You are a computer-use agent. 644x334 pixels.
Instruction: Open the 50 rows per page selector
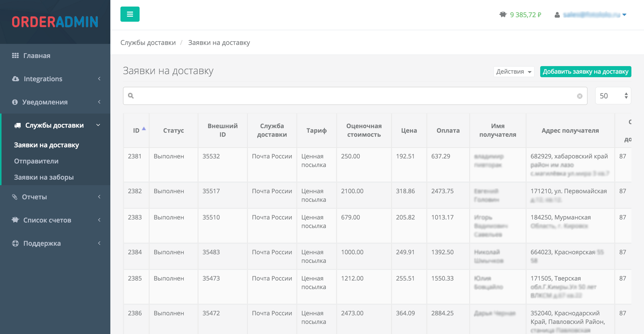[x=613, y=96]
